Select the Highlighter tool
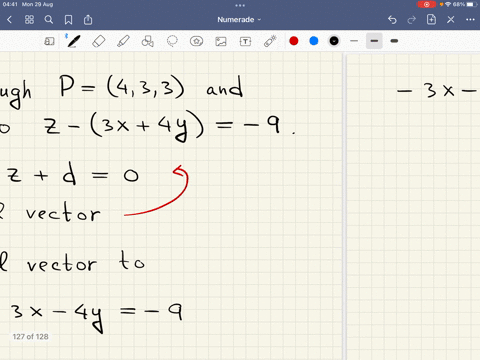 click(123, 41)
